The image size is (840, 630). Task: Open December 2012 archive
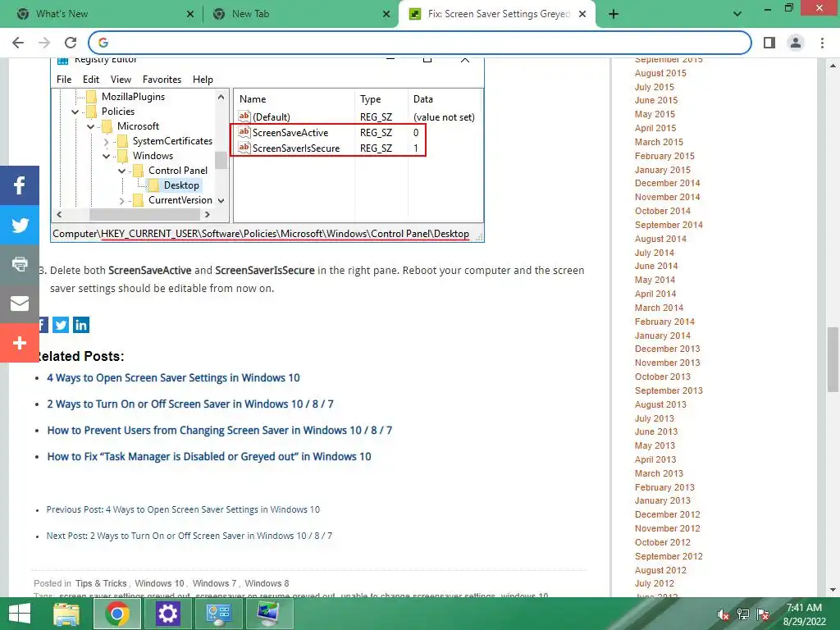point(667,514)
